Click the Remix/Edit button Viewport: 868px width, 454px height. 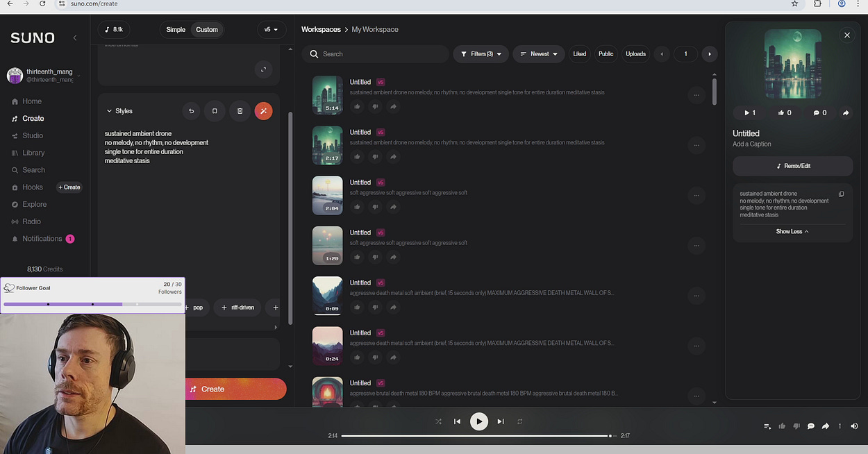(793, 166)
